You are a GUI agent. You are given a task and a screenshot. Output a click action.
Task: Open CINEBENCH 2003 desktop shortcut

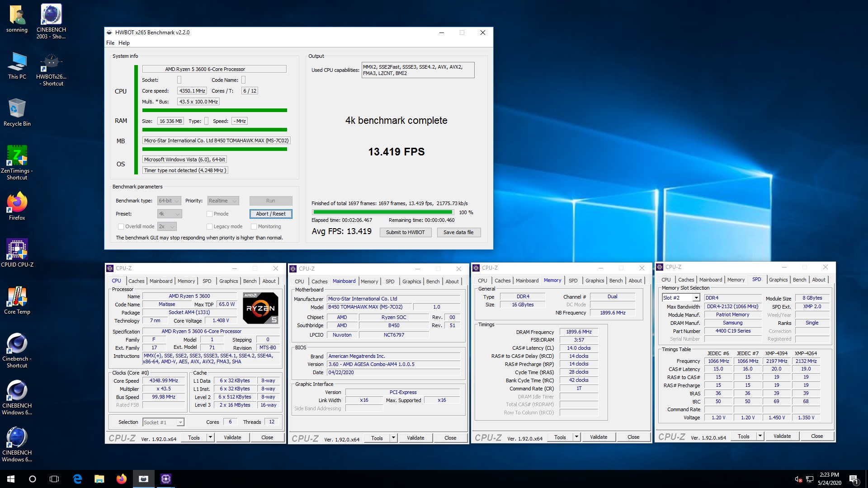pos(51,21)
